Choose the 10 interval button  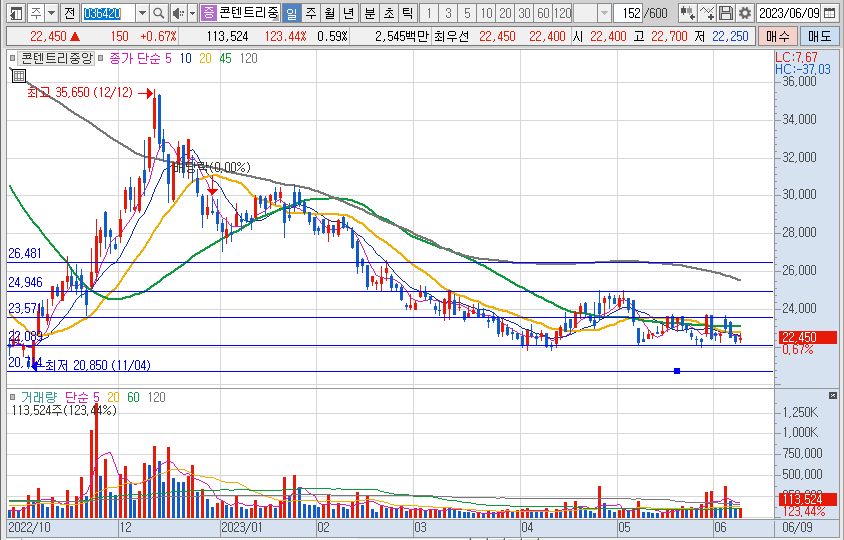486,13
